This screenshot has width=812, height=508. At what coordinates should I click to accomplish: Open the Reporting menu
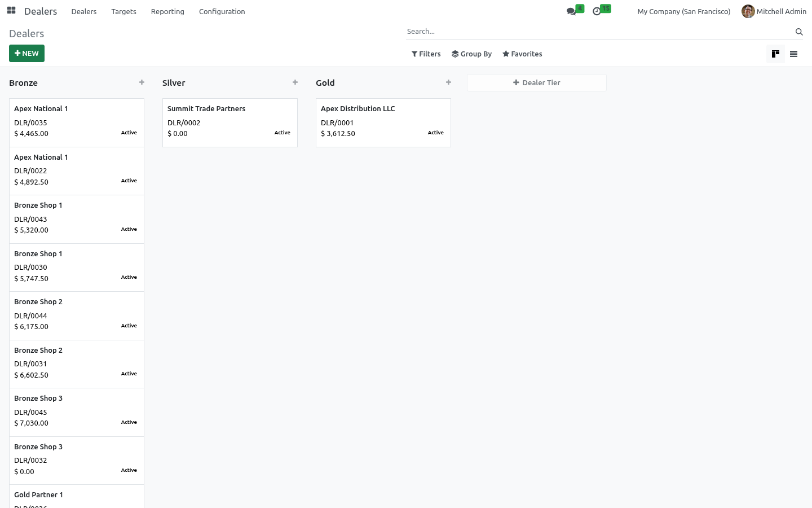(x=167, y=11)
